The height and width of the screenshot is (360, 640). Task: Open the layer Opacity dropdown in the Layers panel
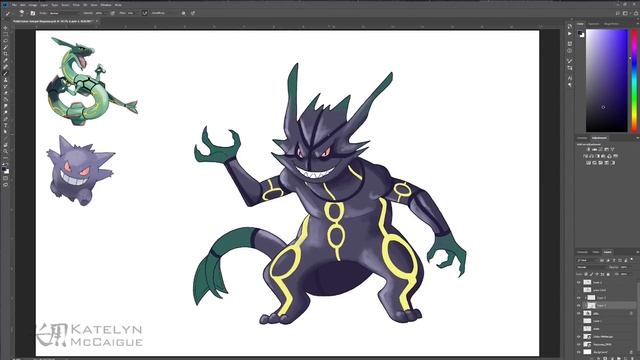point(631,267)
